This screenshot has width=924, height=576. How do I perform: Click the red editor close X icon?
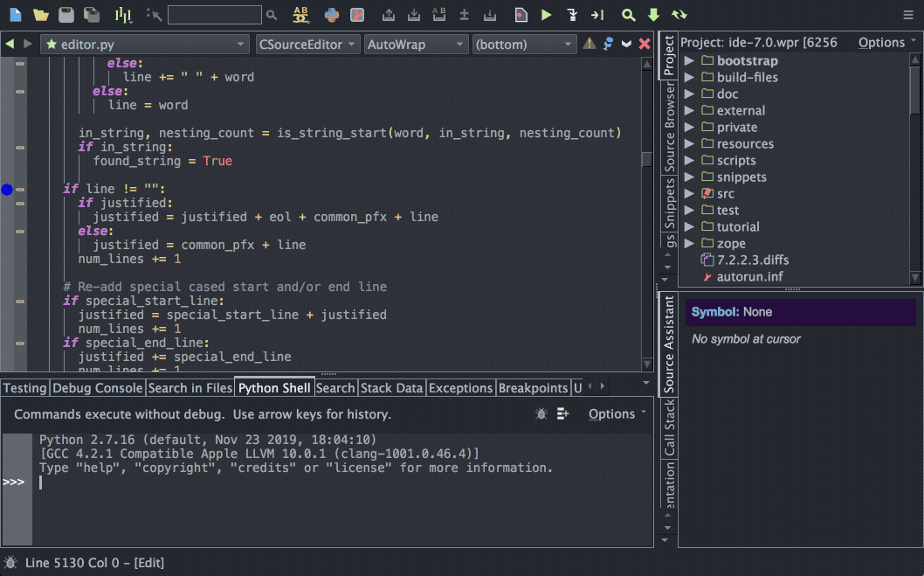coord(645,44)
